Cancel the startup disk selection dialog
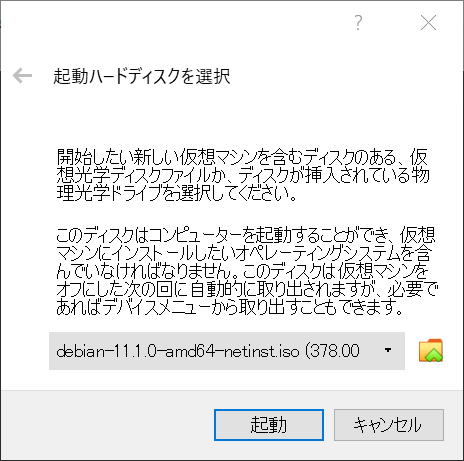The width and height of the screenshot is (464, 461). [x=389, y=425]
